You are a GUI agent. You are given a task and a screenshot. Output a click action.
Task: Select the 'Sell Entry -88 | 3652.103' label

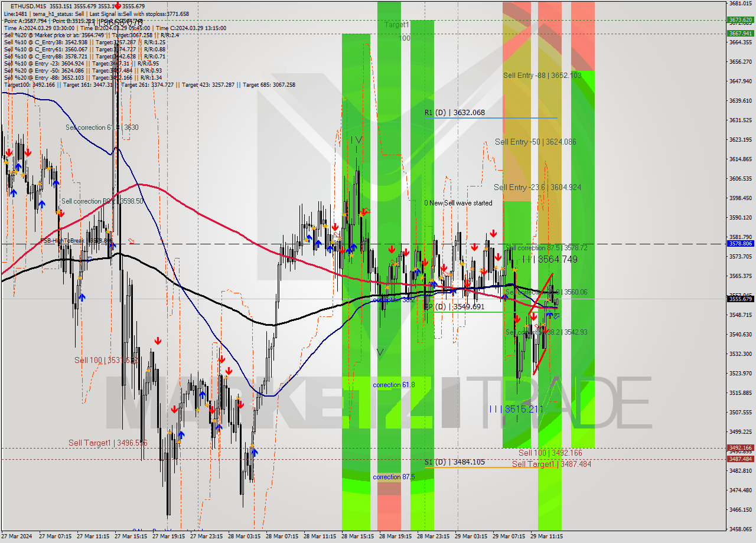coord(542,76)
